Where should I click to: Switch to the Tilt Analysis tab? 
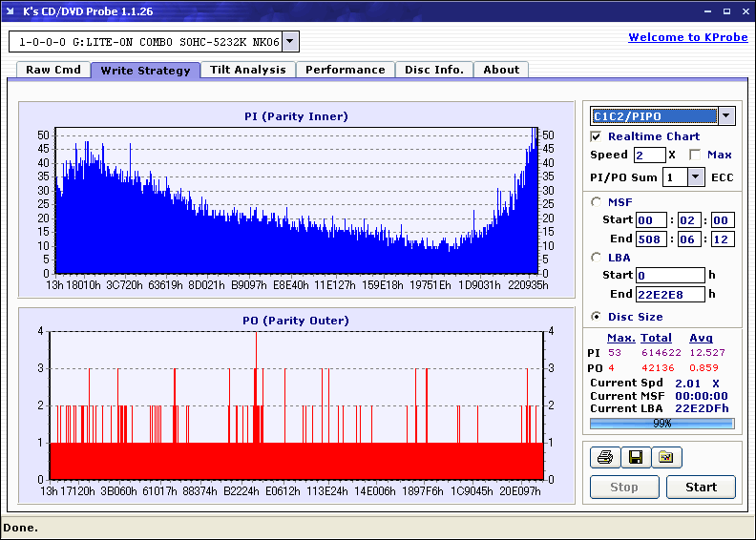[248, 70]
